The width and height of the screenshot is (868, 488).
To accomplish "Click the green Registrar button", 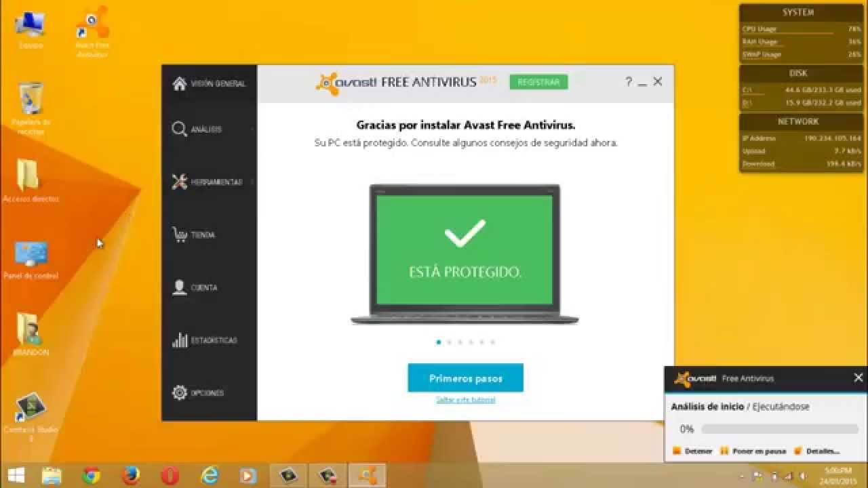I will (x=538, y=82).
